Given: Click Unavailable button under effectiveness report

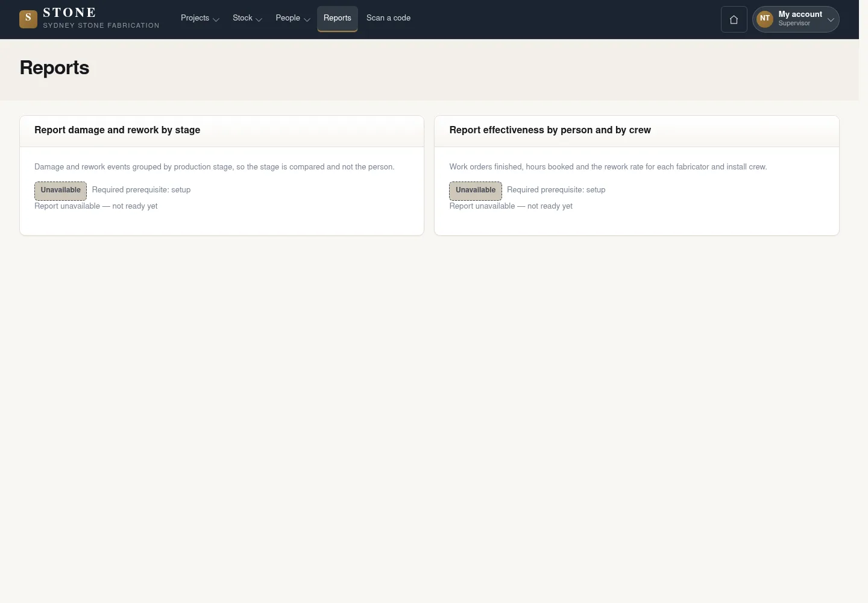Looking at the screenshot, I should [476, 191].
